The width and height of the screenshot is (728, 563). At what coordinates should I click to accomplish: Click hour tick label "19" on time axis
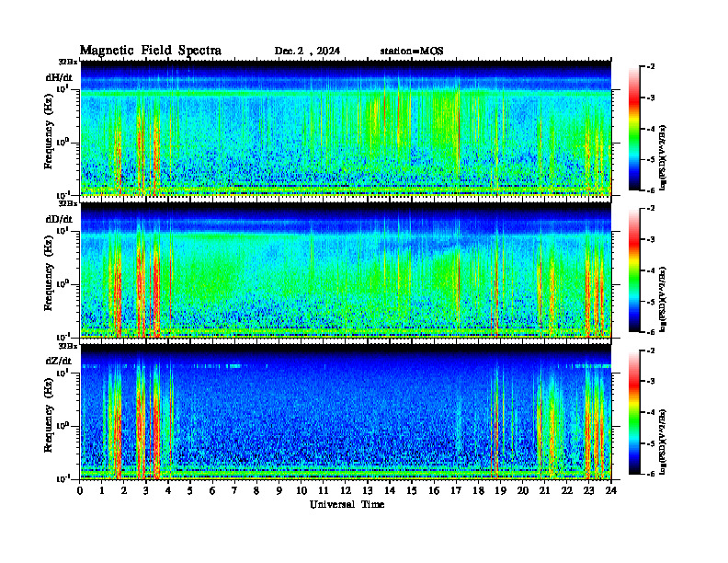point(500,490)
